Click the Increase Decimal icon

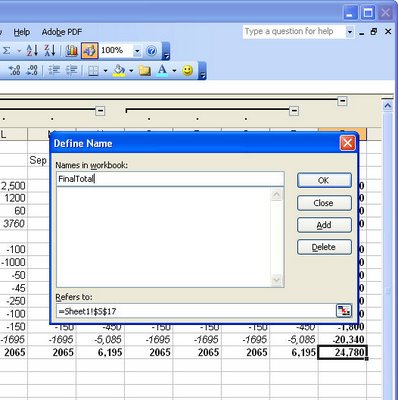[14, 70]
